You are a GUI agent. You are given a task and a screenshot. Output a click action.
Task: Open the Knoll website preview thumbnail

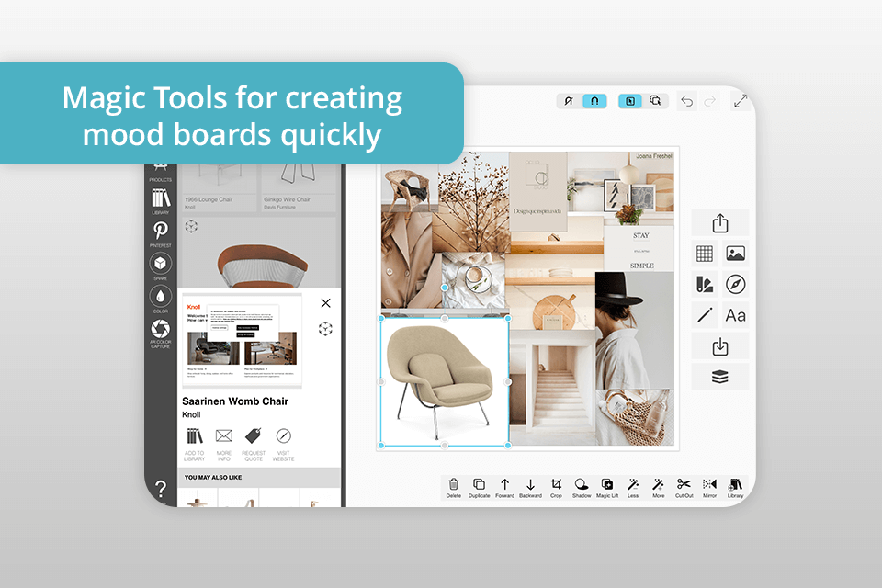pos(242,341)
